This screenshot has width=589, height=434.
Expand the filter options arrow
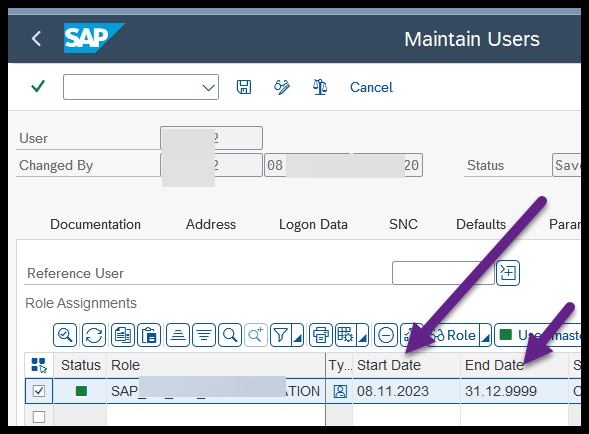click(x=298, y=335)
